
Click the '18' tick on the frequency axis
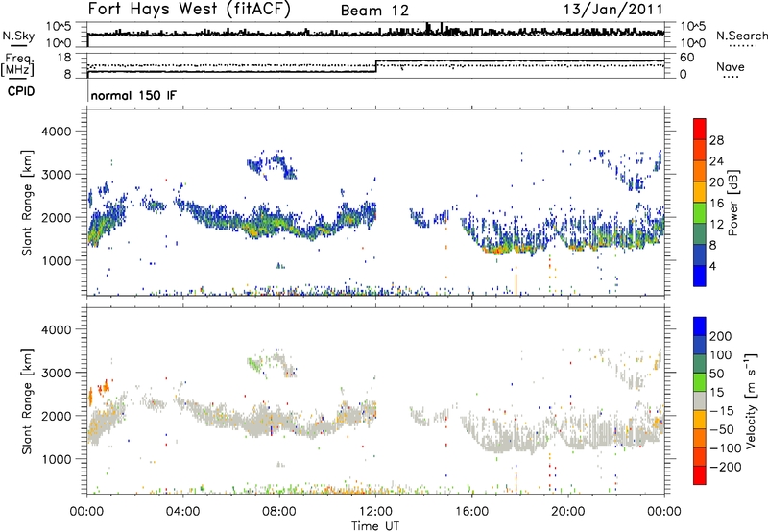(x=63, y=58)
